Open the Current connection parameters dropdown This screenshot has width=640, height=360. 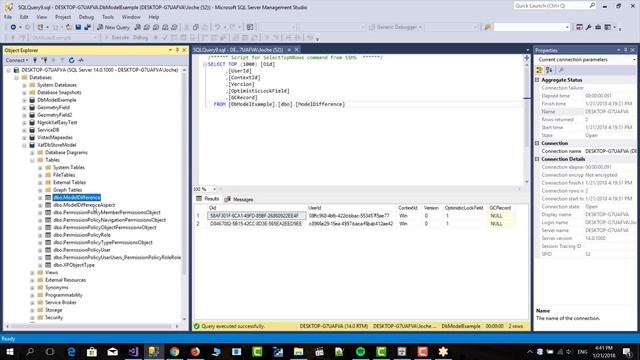[x=634, y=60]
